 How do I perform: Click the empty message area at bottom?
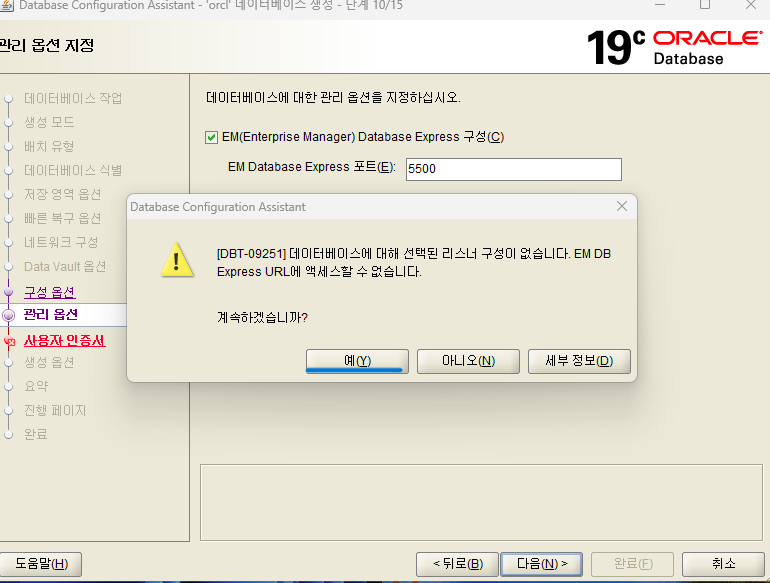click(x=481, y=502)
